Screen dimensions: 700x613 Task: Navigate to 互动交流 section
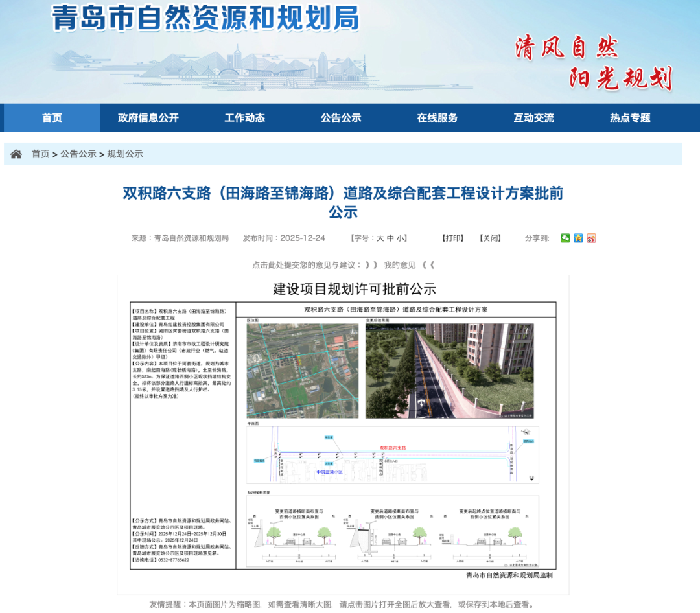tap(533, 118)
